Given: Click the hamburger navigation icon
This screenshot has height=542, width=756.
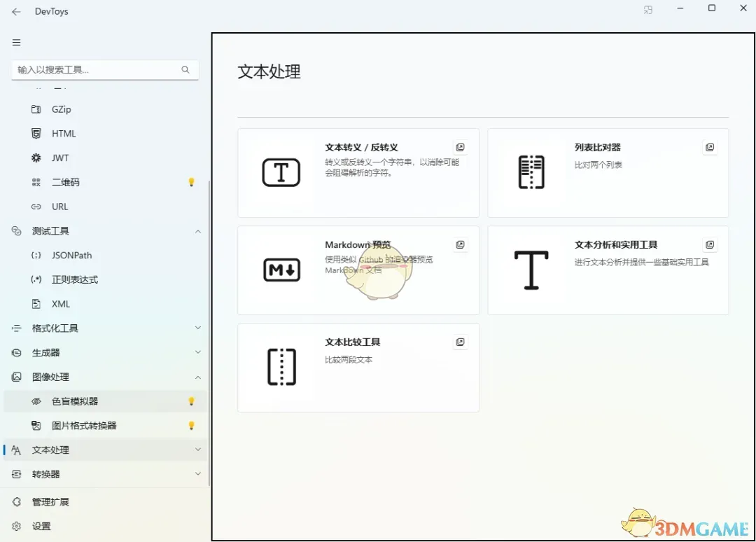Looking at the screenshot, I should (x=16, y=42).
